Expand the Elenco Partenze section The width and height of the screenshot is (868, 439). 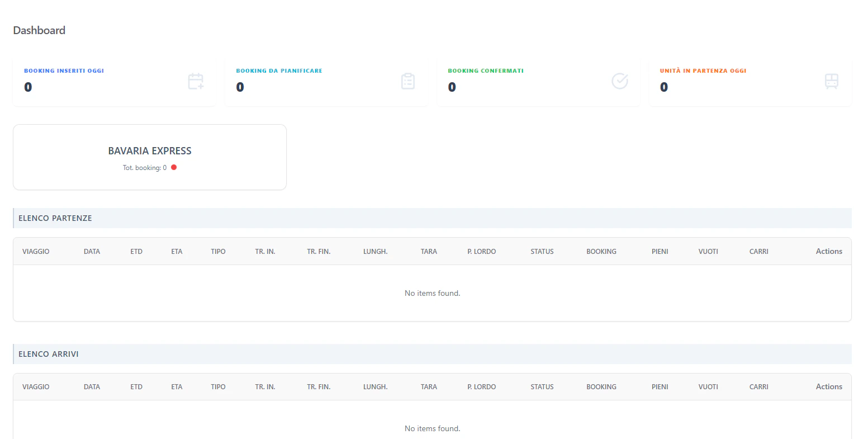coord(55,218)
